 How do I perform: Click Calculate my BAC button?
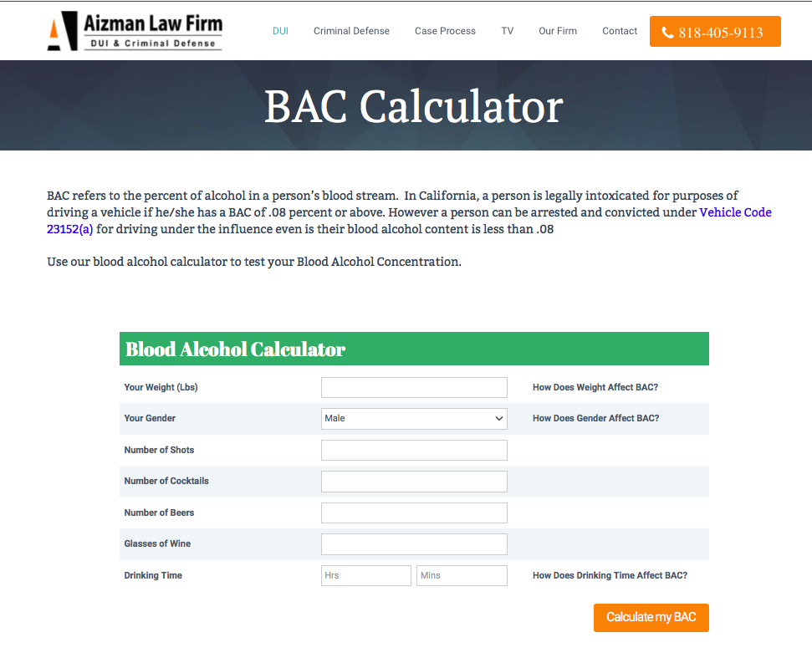651,618
